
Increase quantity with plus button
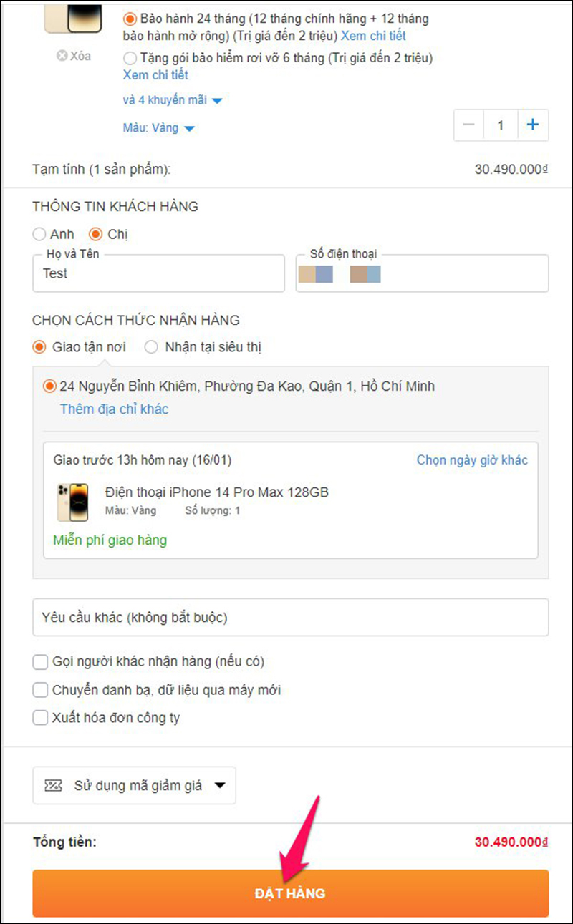[532, 125]
